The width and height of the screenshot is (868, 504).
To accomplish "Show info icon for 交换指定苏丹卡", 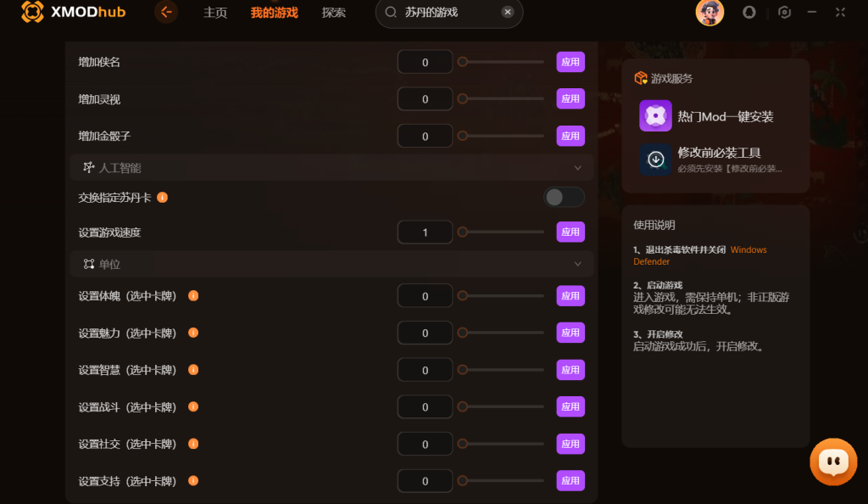I will point(162,197).
